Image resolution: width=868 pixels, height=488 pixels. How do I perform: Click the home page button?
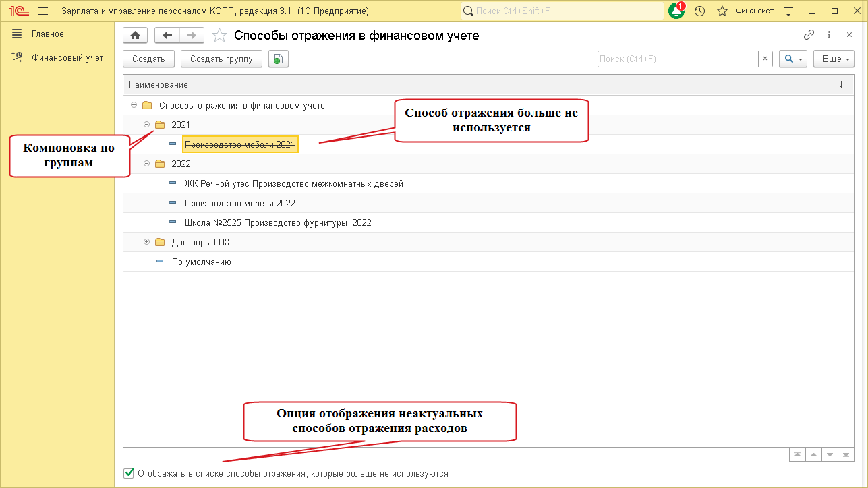[x=135, y=36]
